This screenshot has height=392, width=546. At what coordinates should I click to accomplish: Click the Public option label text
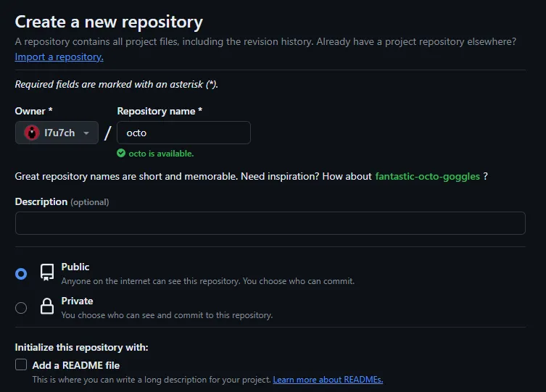click(75, 267)
